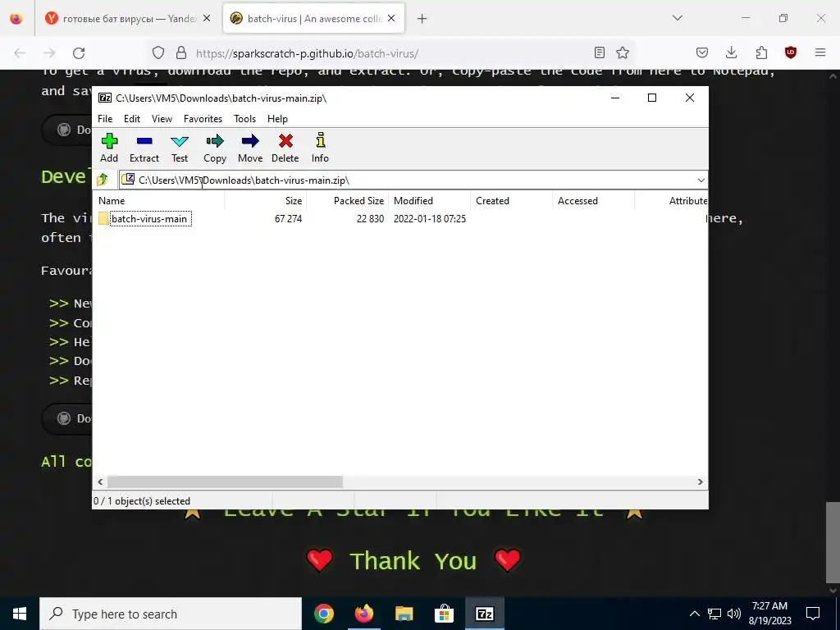Screen dimensions: 840x630
Task: Open the network status tray icon
Action: [x=714, y=614]
